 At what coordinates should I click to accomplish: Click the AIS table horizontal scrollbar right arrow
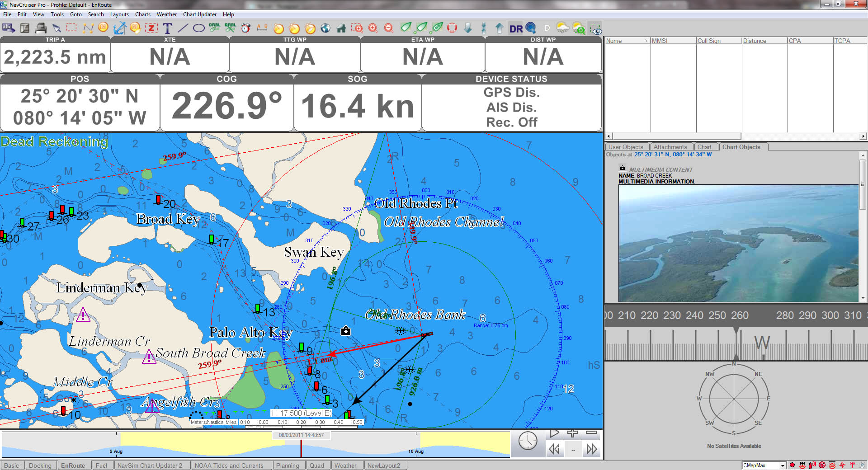pyautogui.click(x=863, y=136)
